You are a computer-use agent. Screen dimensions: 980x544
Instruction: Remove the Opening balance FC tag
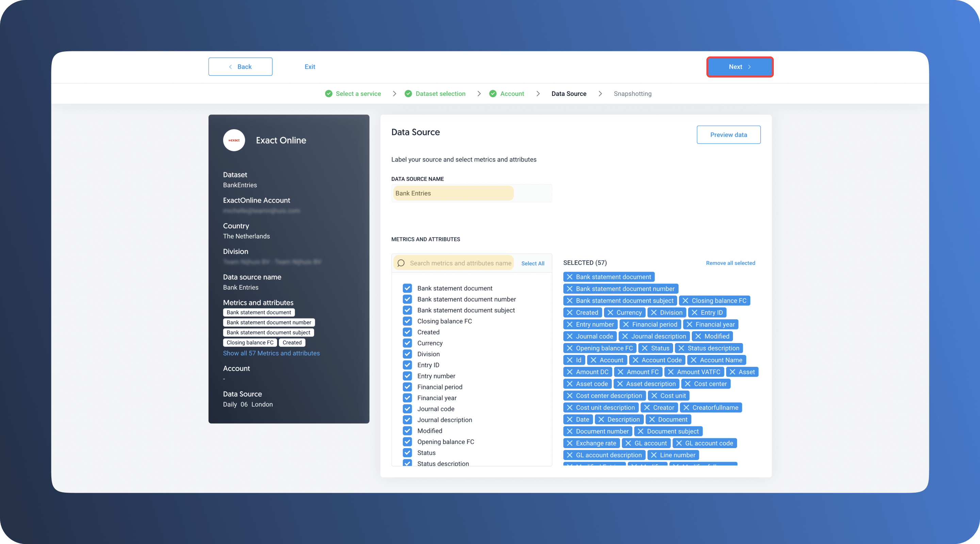(x=570, y=348)
